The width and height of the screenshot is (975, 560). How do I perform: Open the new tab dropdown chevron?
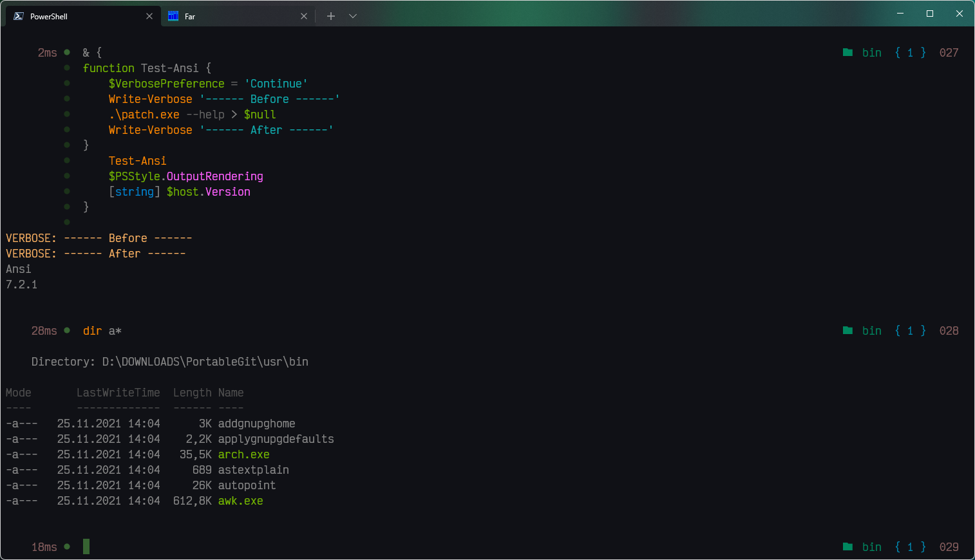click(352, 15)
